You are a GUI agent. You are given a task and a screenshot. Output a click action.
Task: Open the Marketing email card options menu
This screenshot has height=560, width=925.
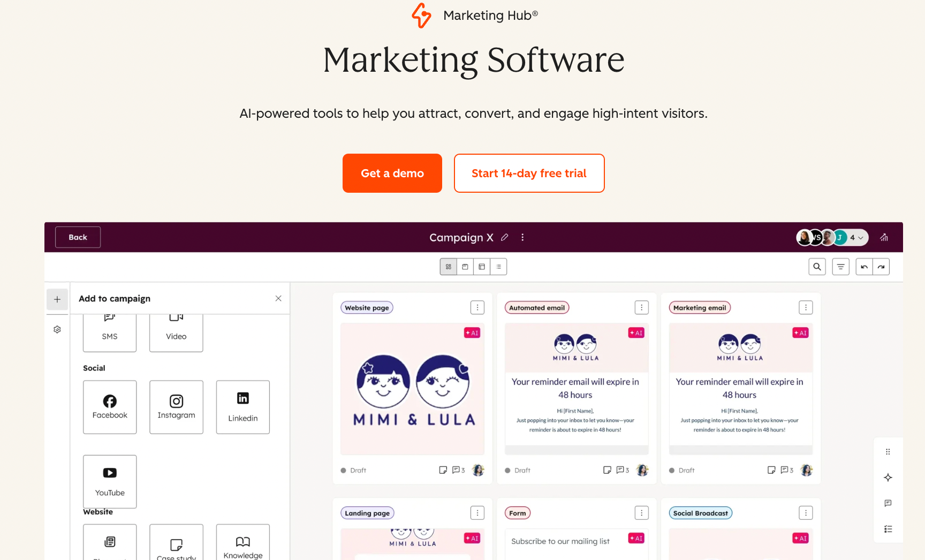[x=806, y=307]
